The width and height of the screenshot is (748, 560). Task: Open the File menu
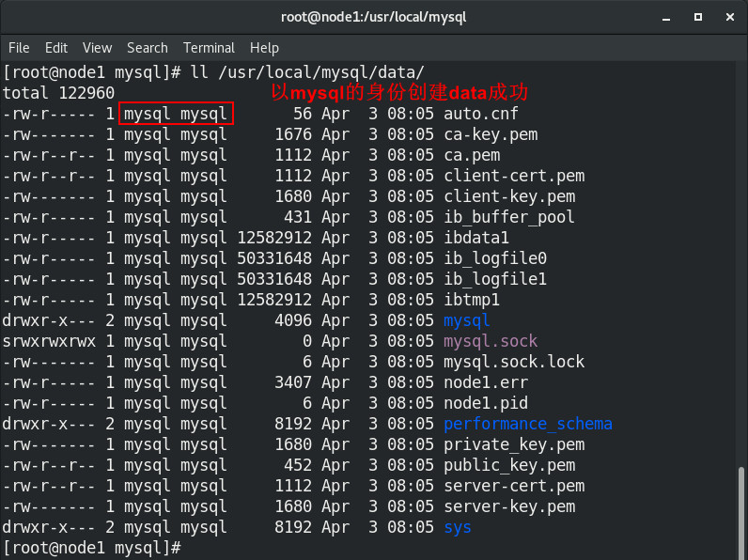point(19,48)
